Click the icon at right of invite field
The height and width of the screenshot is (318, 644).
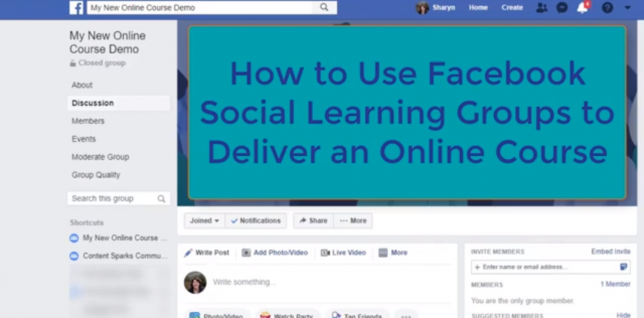coord(624,267)
